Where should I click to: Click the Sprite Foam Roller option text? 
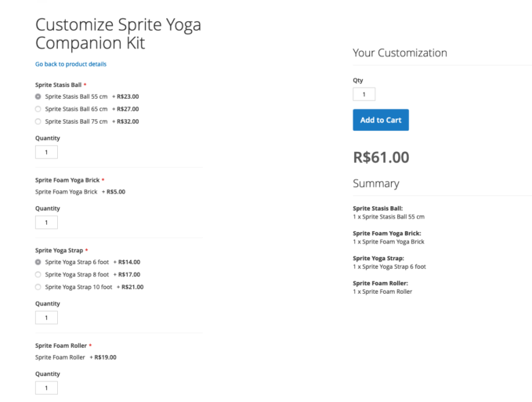click(60, 357)
